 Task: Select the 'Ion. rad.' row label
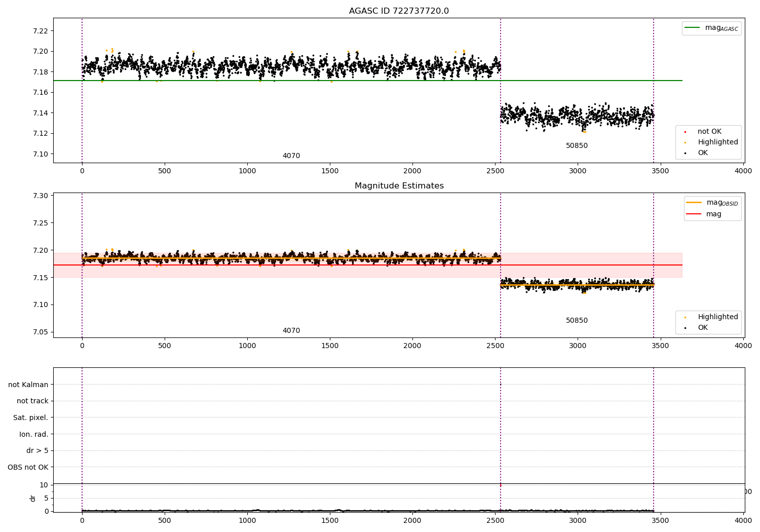[x=34, y=434]
